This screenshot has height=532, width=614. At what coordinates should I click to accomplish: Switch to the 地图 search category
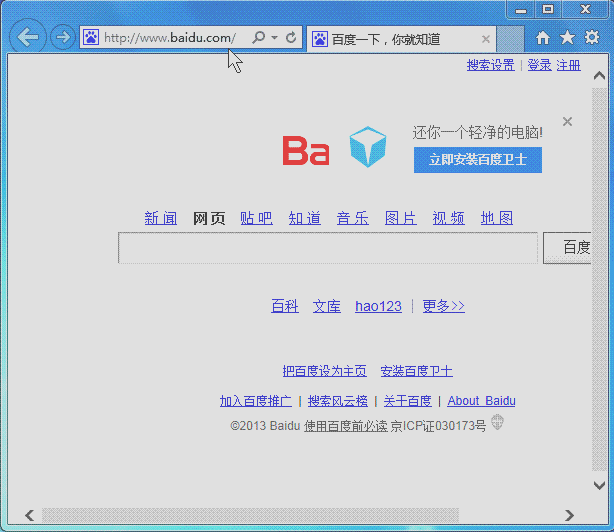[497, 218]
